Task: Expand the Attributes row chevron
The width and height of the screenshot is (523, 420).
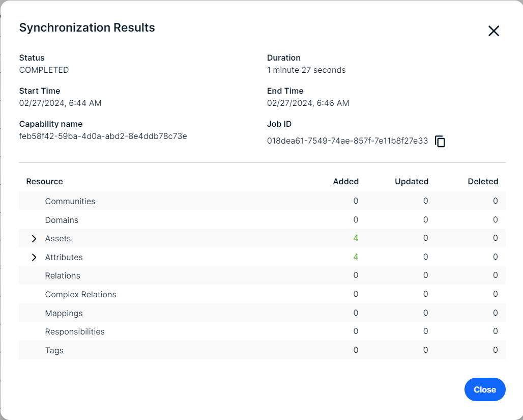Action: coord(34,258)
